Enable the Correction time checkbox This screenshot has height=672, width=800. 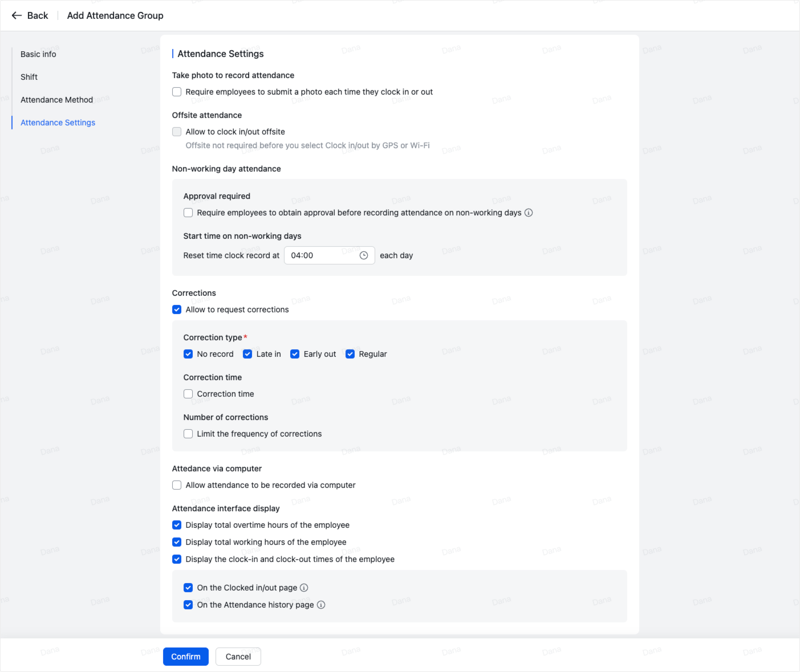click(x=188, y=393)
